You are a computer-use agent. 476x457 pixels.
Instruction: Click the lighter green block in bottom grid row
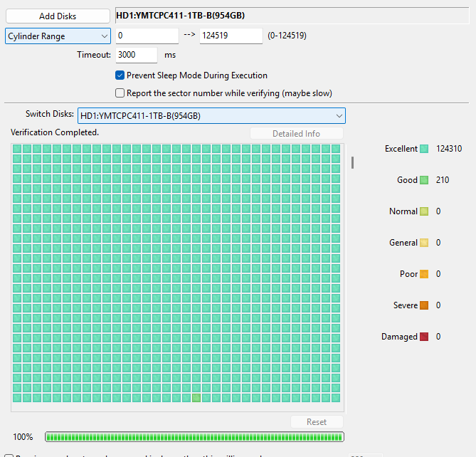(196, 398)
